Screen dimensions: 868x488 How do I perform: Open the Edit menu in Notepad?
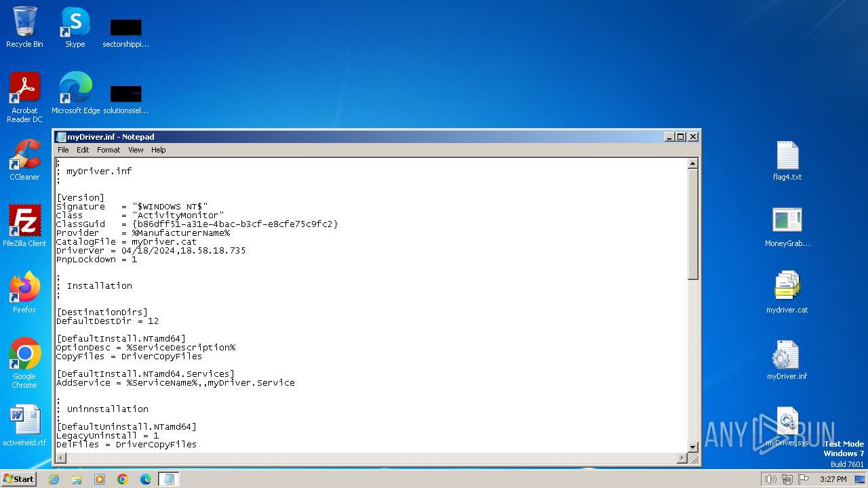[x=83, y=150]
